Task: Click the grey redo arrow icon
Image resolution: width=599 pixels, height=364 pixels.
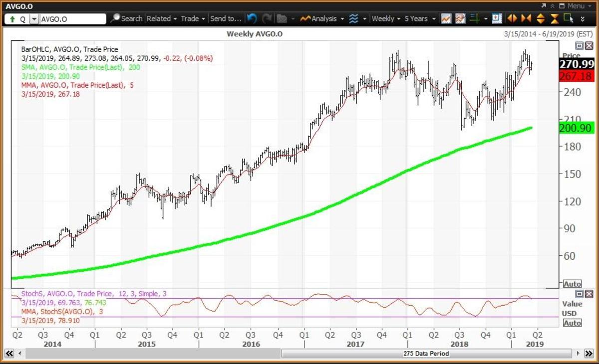Action: coord(267,18)
